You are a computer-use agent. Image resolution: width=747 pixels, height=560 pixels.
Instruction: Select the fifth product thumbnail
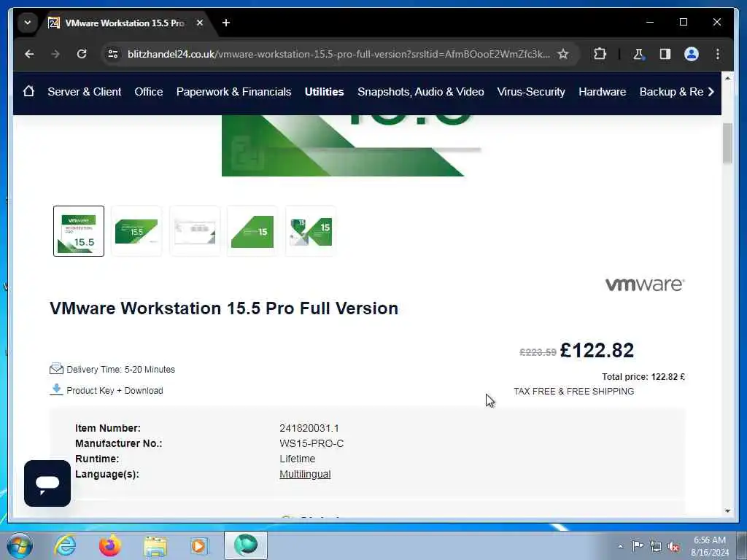[x=311, y=231]
